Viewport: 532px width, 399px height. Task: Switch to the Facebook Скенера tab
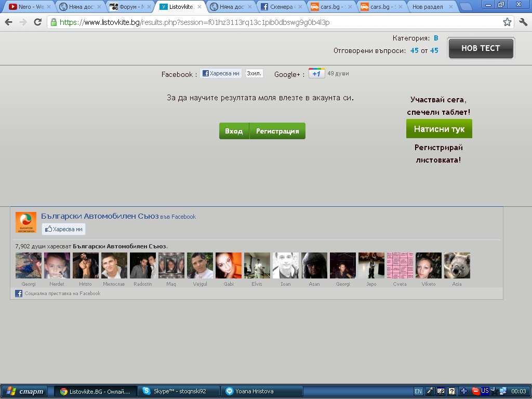(281, 7)
